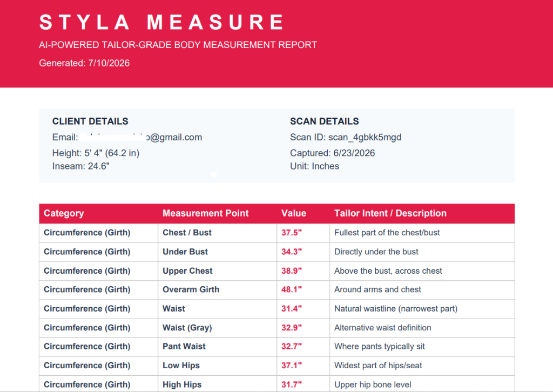Click the Tailor Intent / Description header
The width and height of the screenshot is (553, 392).
click(x=390, y=213)
